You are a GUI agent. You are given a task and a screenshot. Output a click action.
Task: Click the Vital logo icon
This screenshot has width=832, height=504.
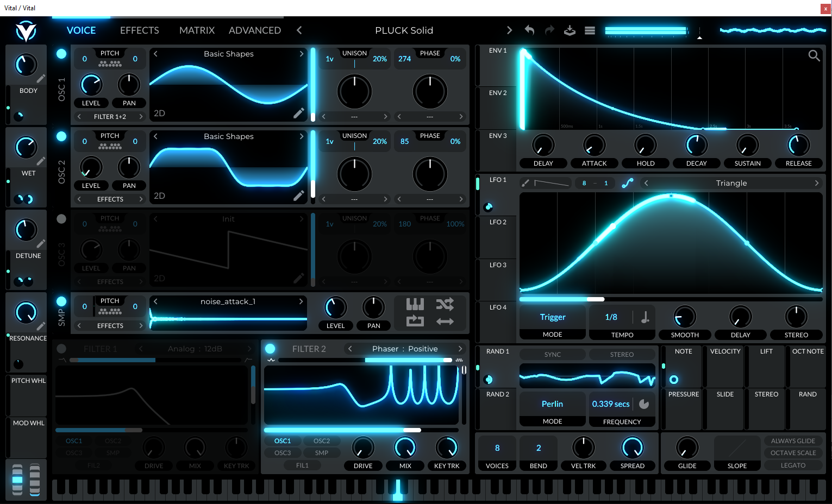coord(26,31)
